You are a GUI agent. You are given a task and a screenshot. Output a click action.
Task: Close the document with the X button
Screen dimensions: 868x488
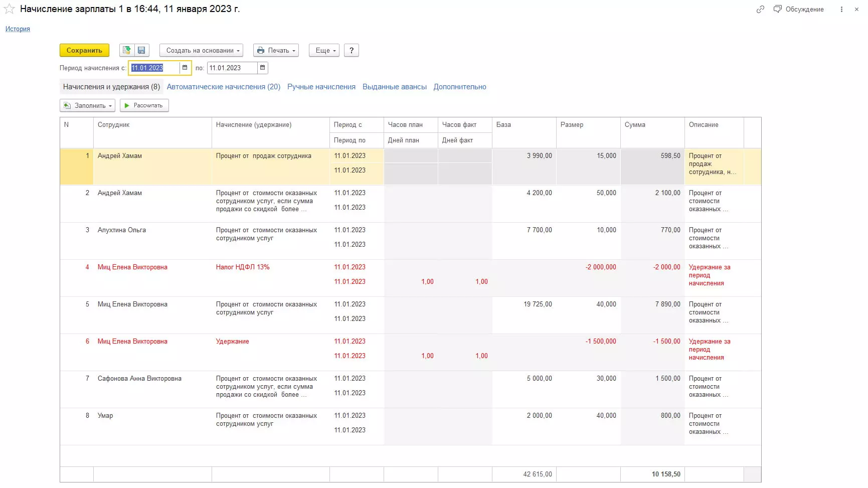coord(856,9)
